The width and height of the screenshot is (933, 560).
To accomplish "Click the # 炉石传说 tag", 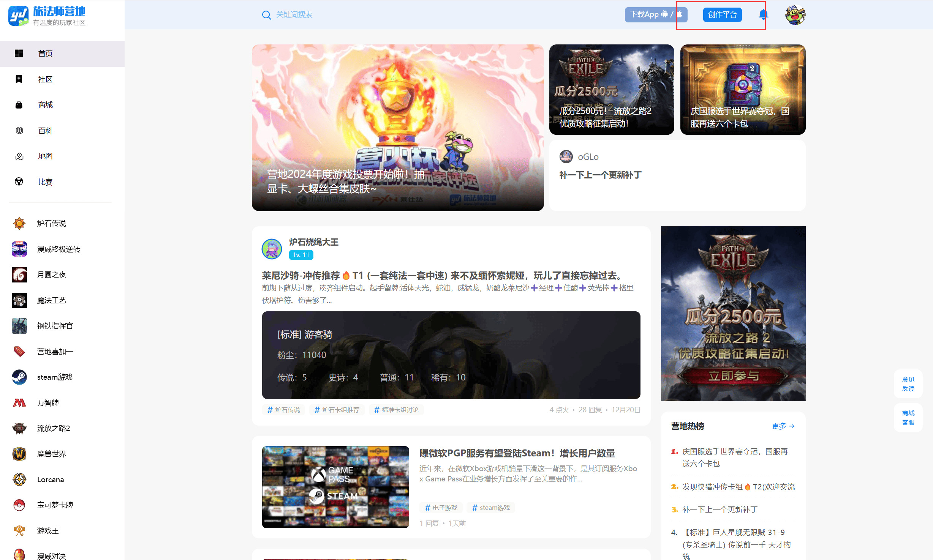I will 283,410.
